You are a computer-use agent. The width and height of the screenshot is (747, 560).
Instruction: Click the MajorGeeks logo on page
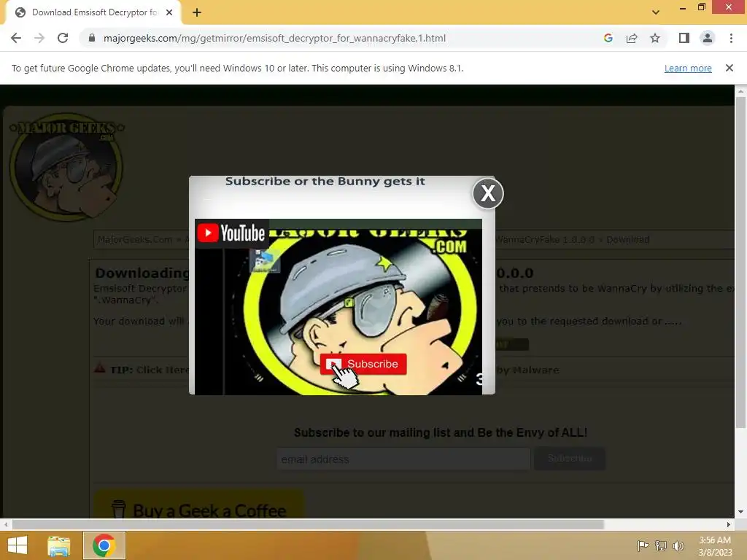(x=66, y=167)
